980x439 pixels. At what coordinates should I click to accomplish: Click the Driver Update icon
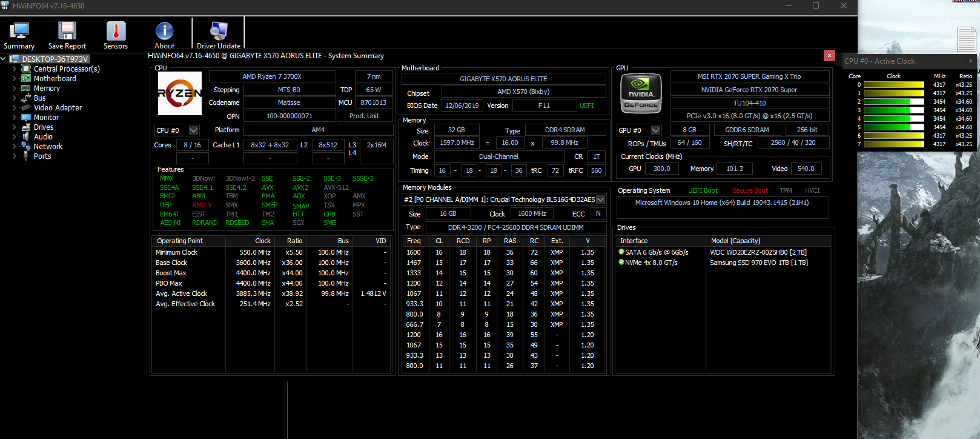click(218, 31)
